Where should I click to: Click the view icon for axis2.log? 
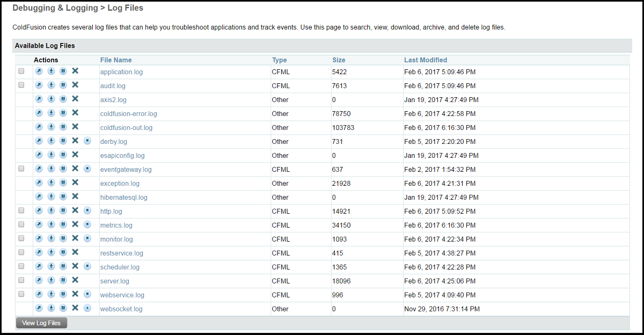click(x=39, y=99)
